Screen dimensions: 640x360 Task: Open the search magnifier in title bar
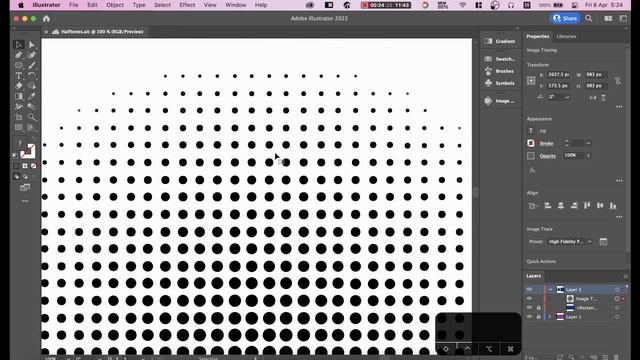tap(589, 18)
